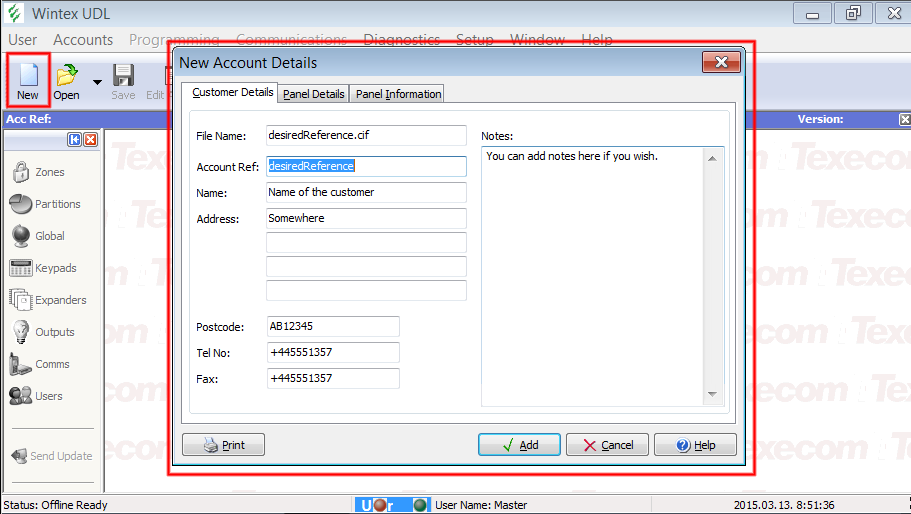
Task: Click the Open account folder icon
Action: tap(67, 75)
